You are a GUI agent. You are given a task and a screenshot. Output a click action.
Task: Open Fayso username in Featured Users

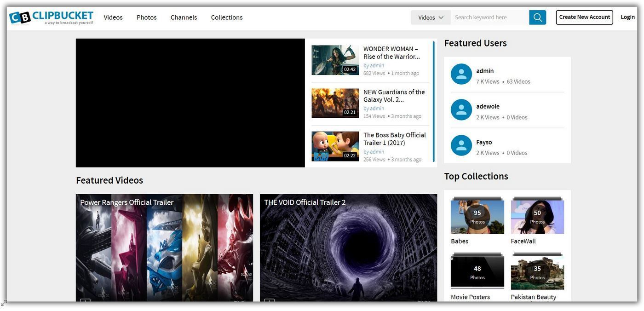pyautogui.click(x=484, y=142)
